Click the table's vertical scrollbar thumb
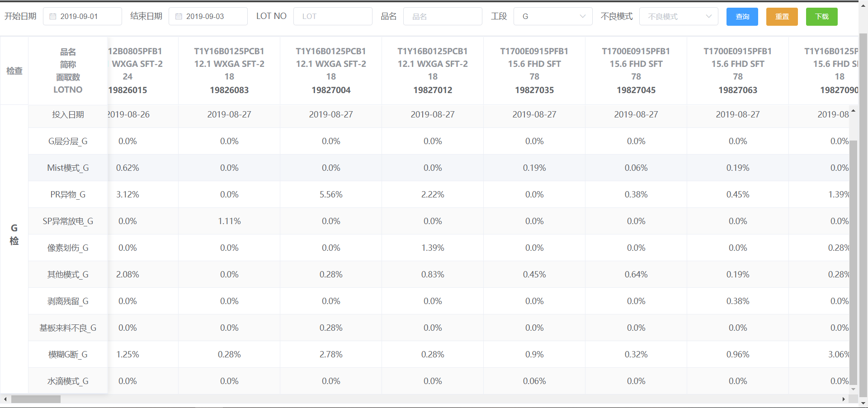 [853, 262]
